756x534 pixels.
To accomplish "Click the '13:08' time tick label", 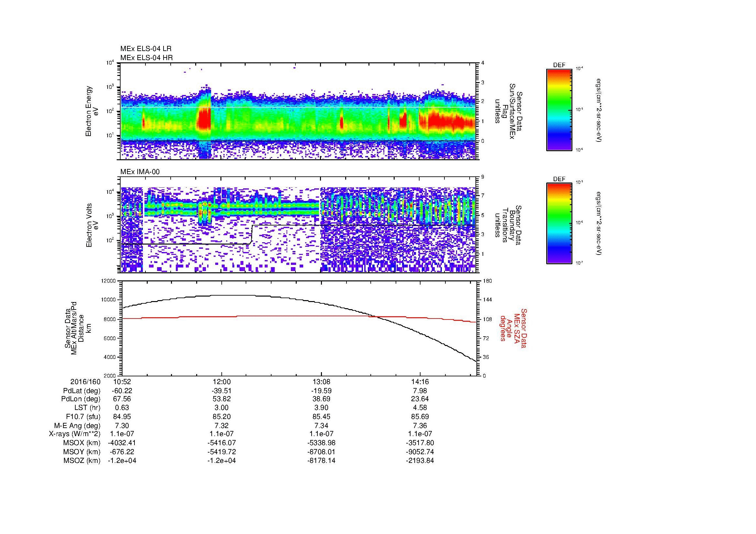I will [321, 382].
